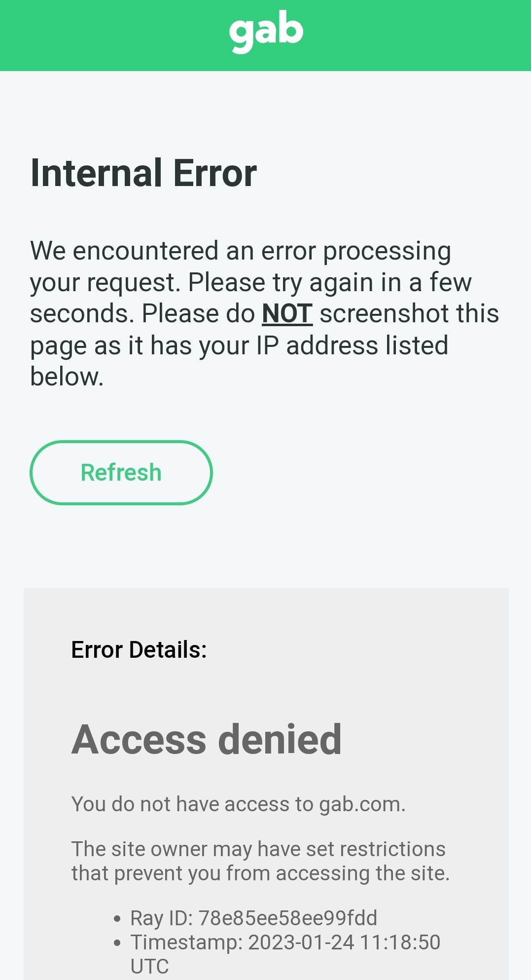The height and width of the screenshot is (980, 531).
Task: Click the Ray ID value 78e85ee58ee99fdd
Action: pyautogui.click(x=288, y=918)
